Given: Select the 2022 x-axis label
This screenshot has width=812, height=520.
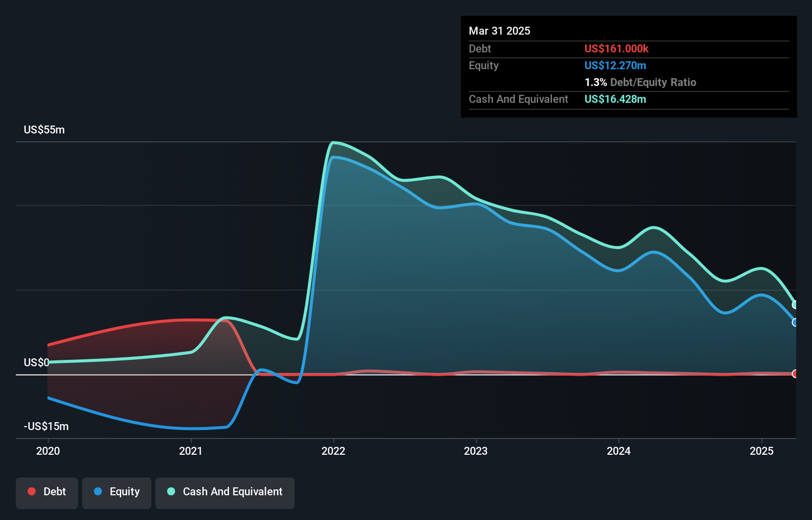Looking at the screenshot, I should (333, 451).
